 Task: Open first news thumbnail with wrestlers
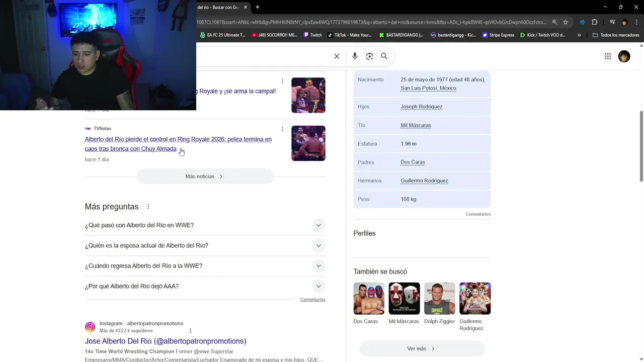(308, 95)
